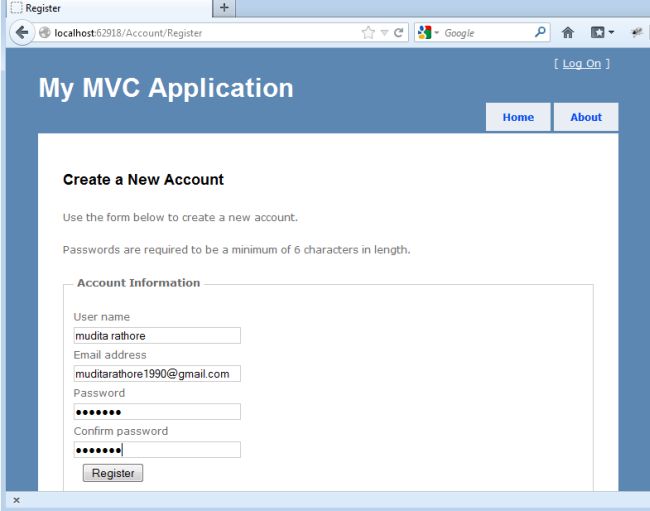Submit the form with the Register button
Viewport: 650px width, 511px height.
tap(113, 473)
